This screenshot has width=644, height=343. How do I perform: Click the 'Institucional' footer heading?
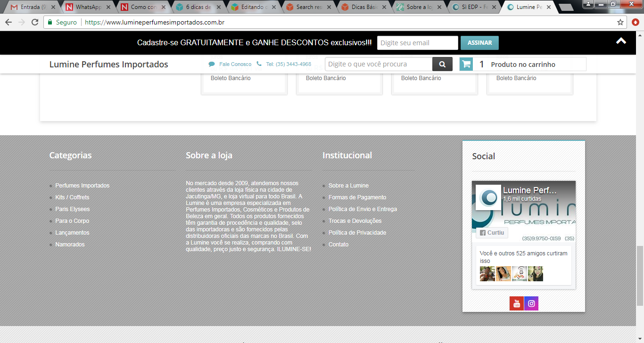(x=347, y=155)
